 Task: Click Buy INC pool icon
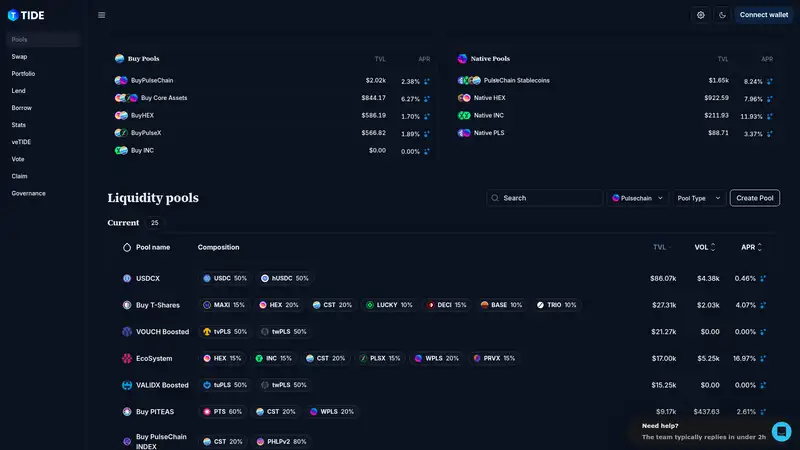[121, 151]
